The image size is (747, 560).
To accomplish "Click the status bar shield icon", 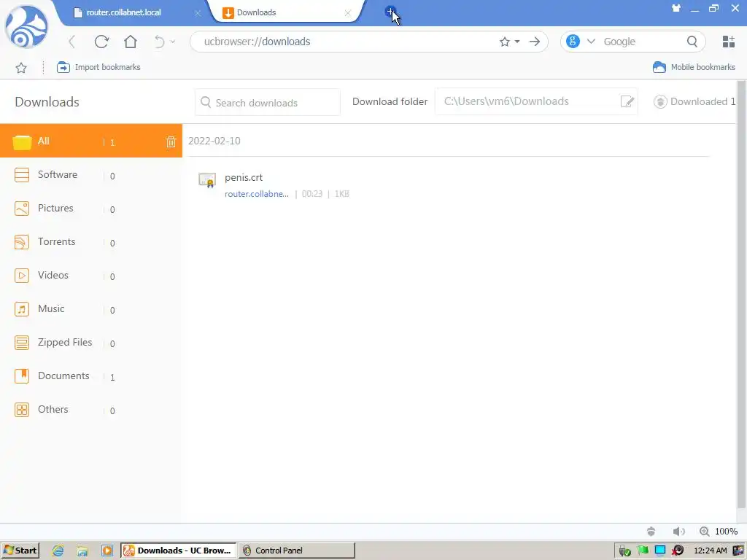I will point(651,532).
